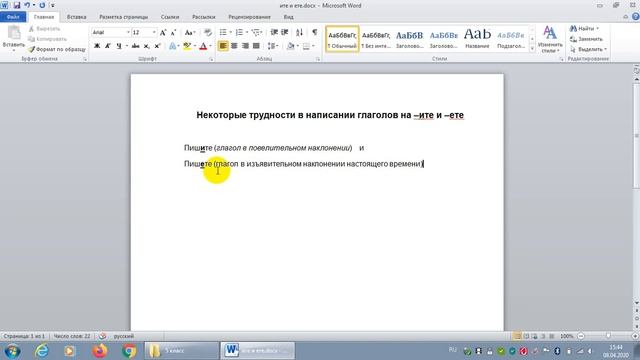Screen dimensions: 640x360
Task: Apply the Подзаголовок style
Action: [x=511, y=39]
